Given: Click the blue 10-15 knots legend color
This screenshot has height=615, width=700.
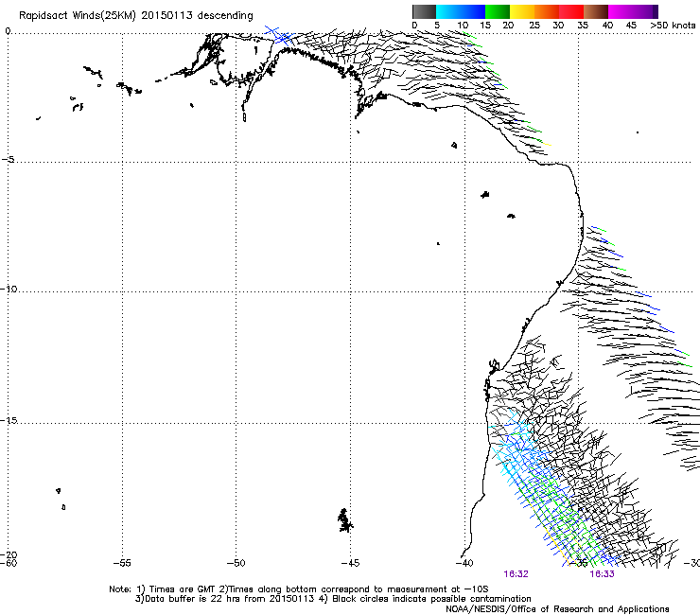Looking at the screenshot, I should 473,11.
